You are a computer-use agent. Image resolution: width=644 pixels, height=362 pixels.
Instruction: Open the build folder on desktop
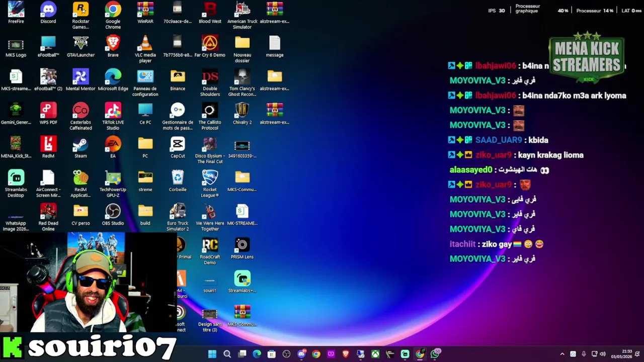pos(145,215)
